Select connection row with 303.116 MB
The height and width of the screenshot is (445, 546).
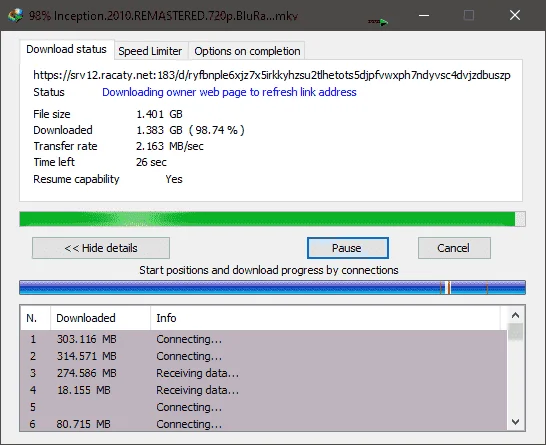264,339
